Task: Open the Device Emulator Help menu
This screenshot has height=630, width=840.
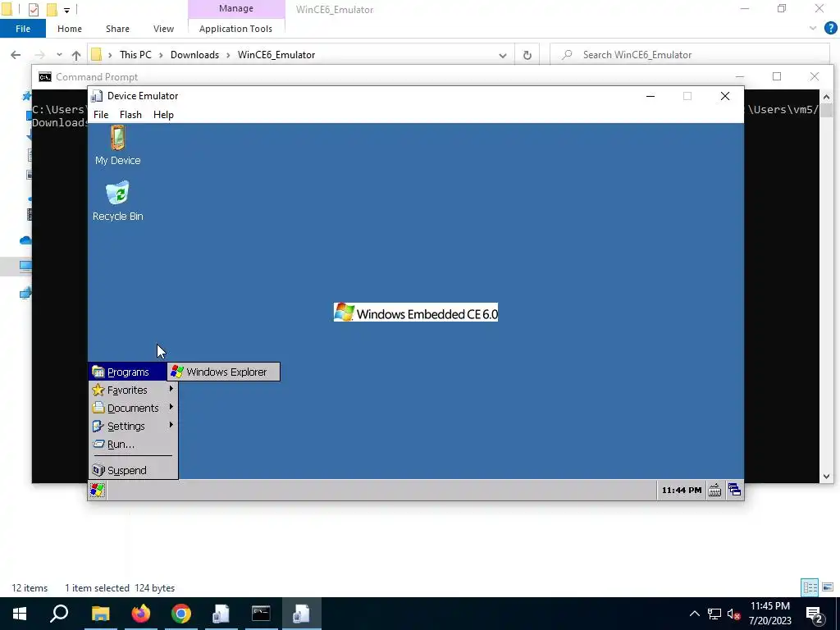Action: click(x=163, y=115)
